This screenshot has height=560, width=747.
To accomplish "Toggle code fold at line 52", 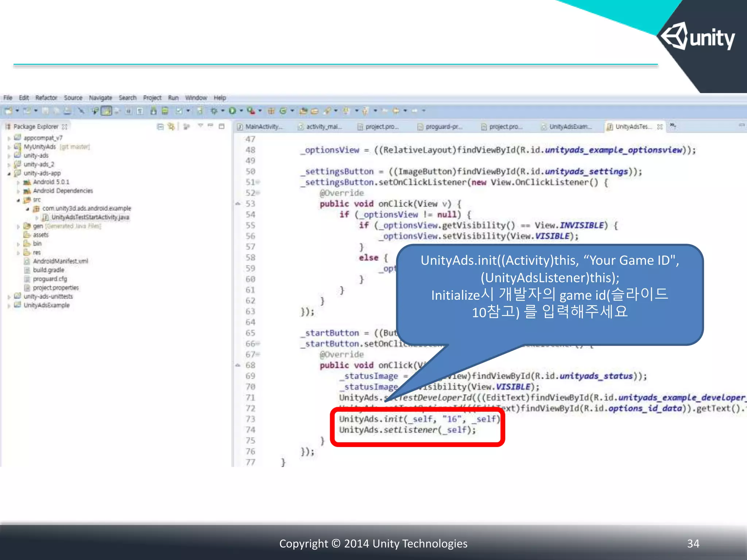I will coord(258,192).
